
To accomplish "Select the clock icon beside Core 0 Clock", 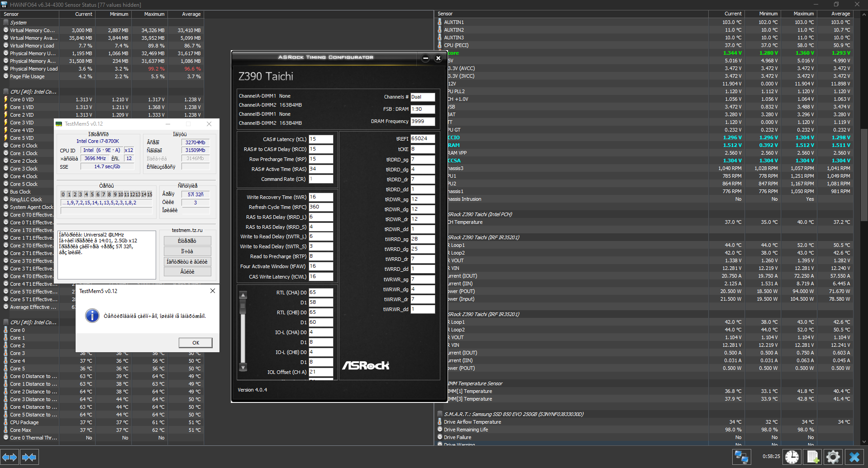I will click(x=6, y=146).
